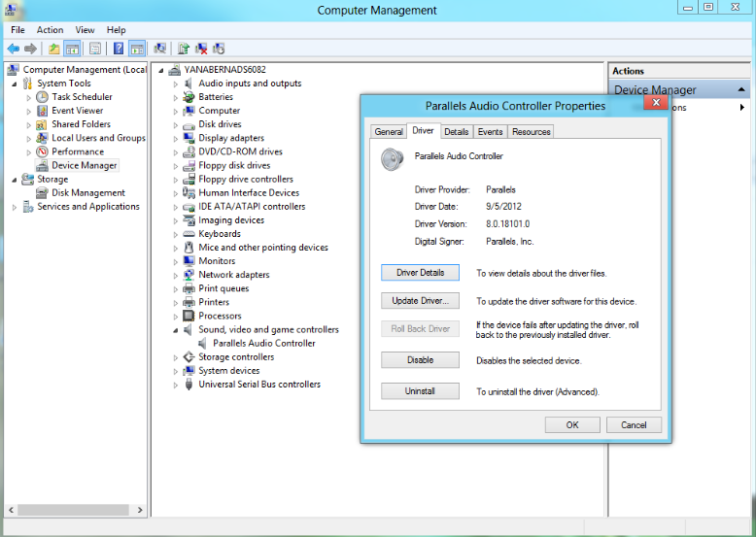Click the Disable button in dialog
756x537 pixels.
click(x=420, y=359)
